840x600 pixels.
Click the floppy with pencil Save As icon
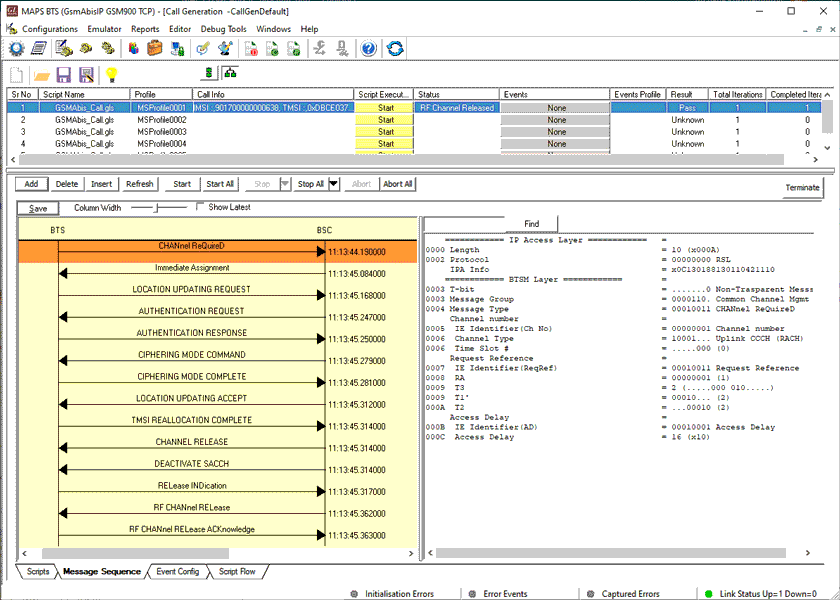[x=86, y=75]
